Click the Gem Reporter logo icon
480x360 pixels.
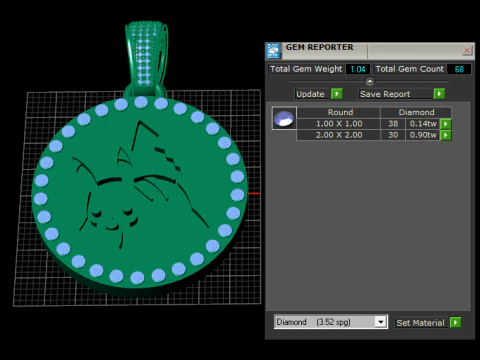click(273, 51)
